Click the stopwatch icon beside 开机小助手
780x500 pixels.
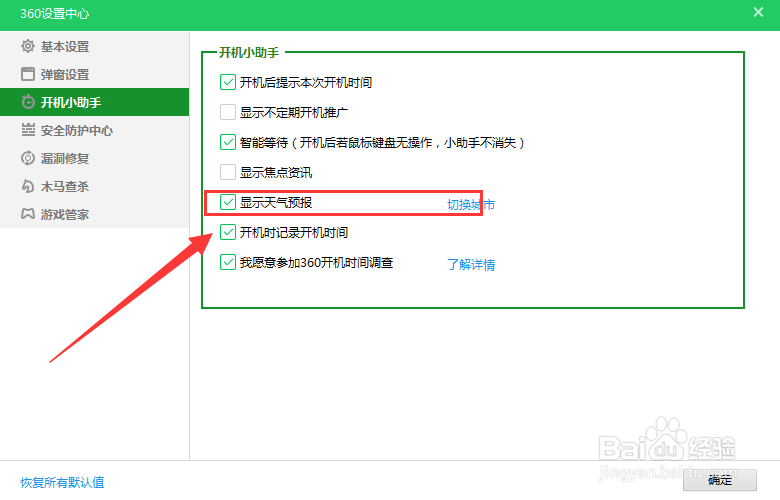[x=28, y=102]
